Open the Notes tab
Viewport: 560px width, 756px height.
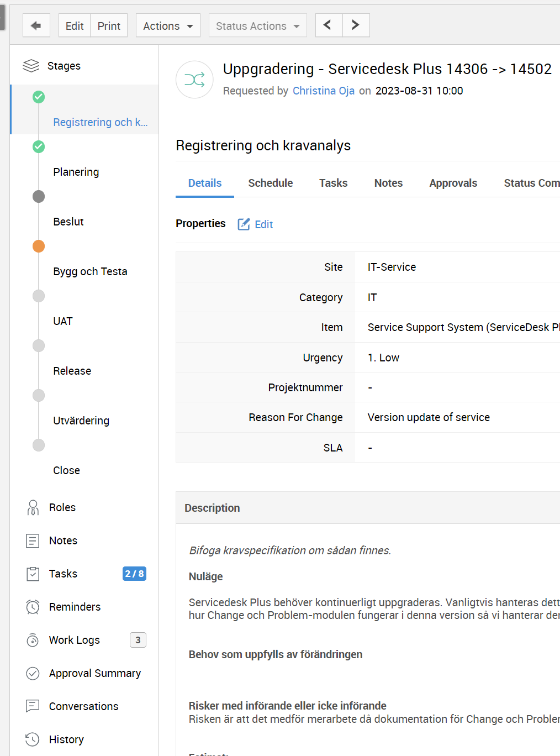coord(388,183)
